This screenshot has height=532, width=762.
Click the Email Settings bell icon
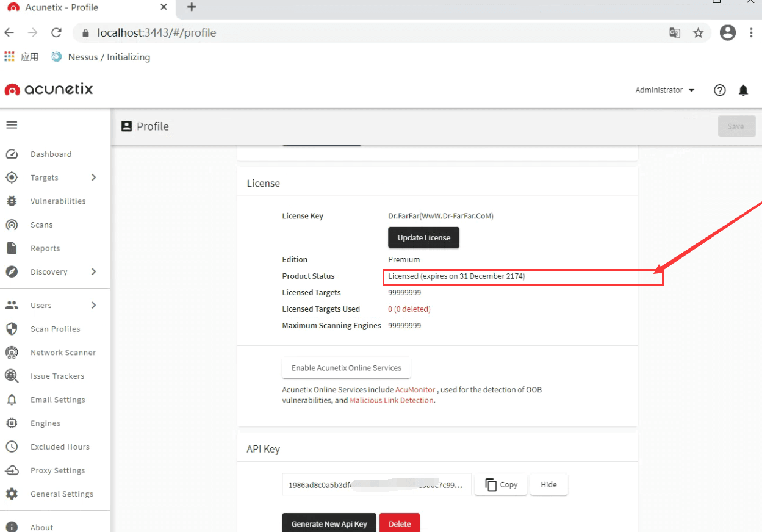tap(12, 400)
